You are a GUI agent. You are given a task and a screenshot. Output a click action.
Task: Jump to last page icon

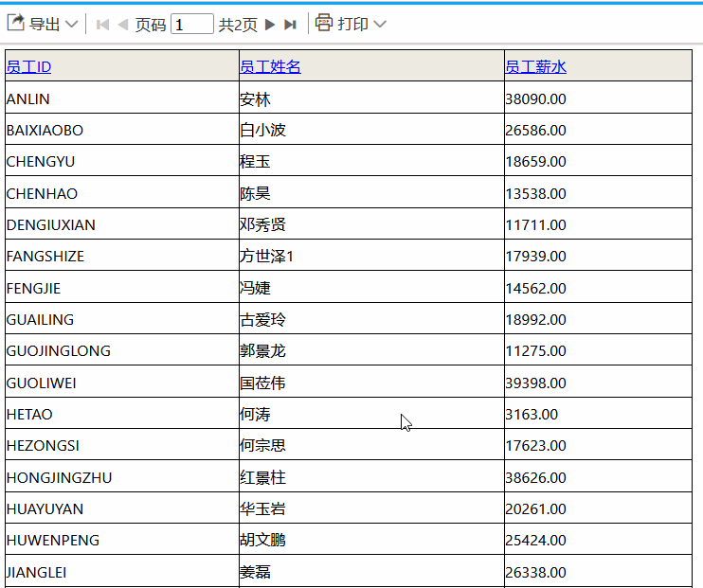290,25
